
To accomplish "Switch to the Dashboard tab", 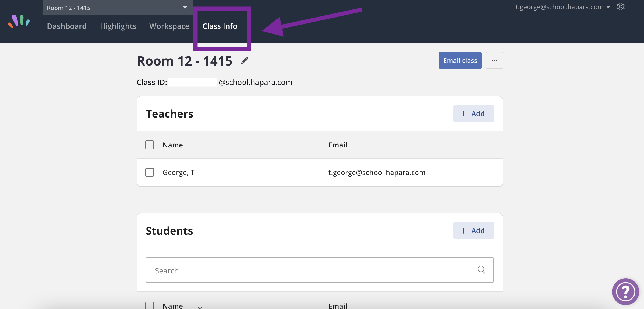I will (67, 26).
